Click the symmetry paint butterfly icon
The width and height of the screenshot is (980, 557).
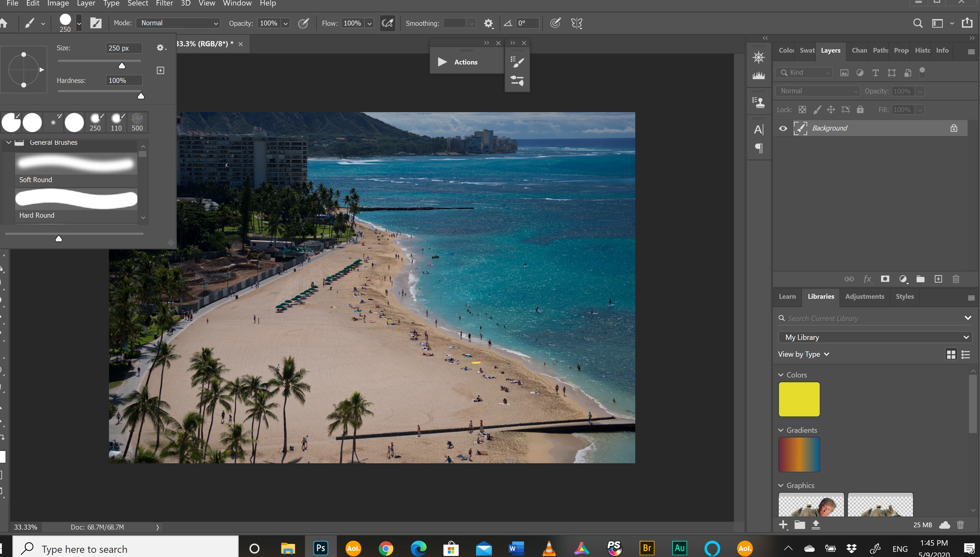point(577,23)
